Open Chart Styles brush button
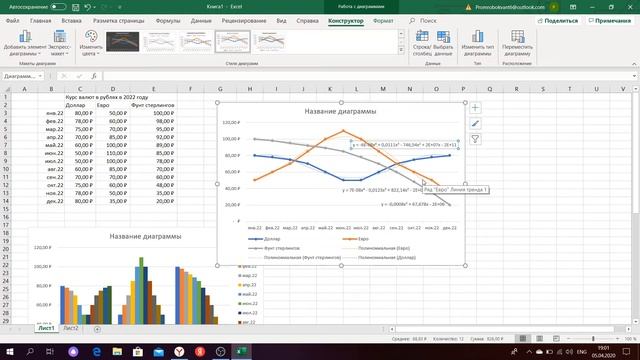 [x=475, y=123]
